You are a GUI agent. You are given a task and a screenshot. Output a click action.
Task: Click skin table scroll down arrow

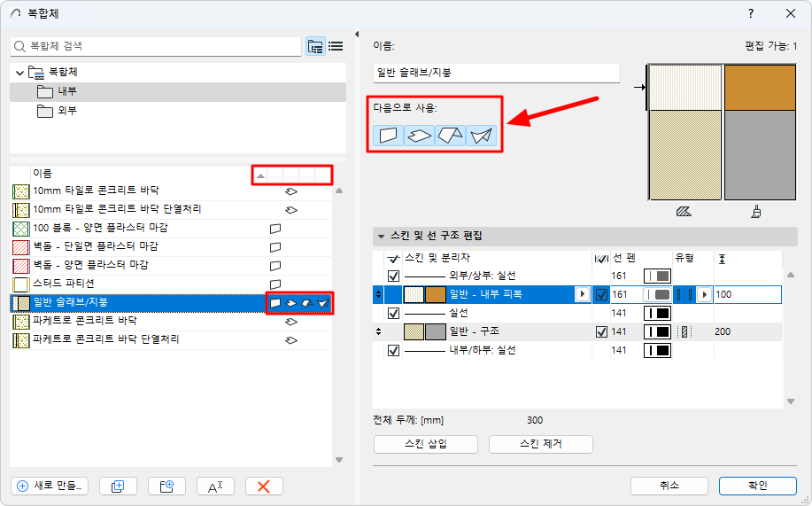(x=791, y=401)
